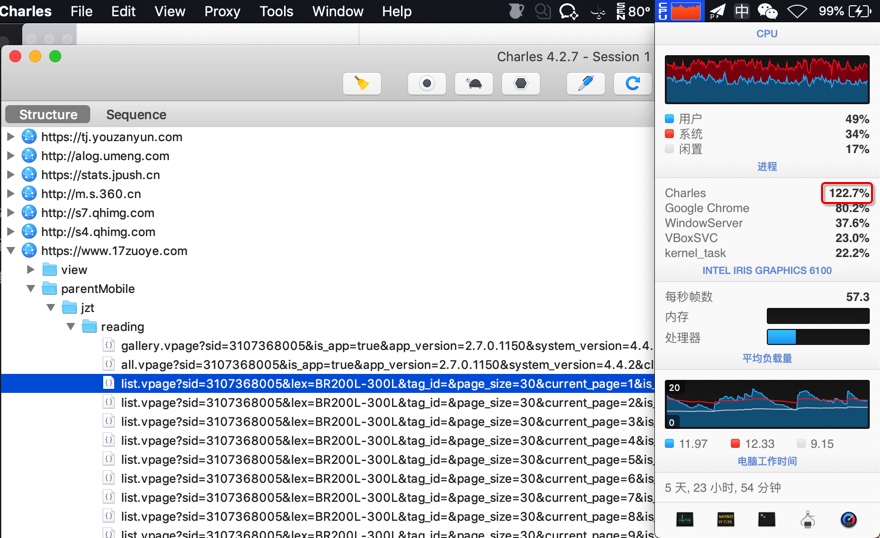This screenshot has height=538, width=880.
Task: Click the jzt folder icon
Action: (x=70, y=307)
